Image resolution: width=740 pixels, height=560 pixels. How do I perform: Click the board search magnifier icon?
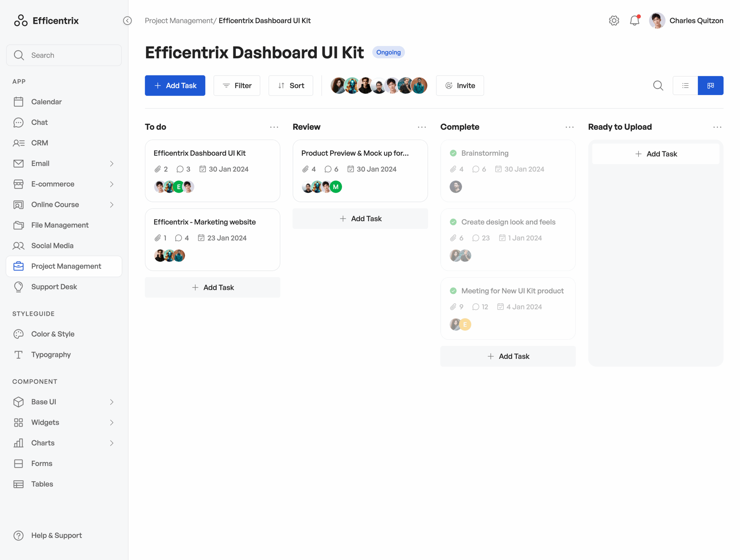pyautogui.click(x=658, y=86)
